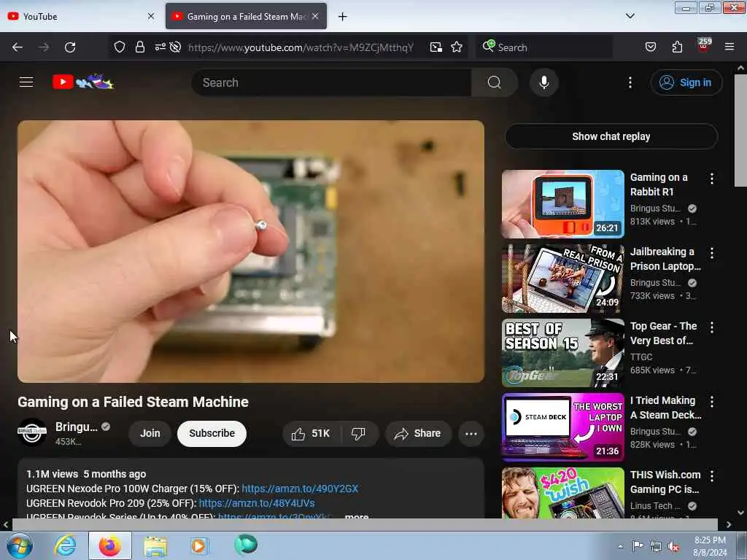Click Show chat replay button

(611, 136)
